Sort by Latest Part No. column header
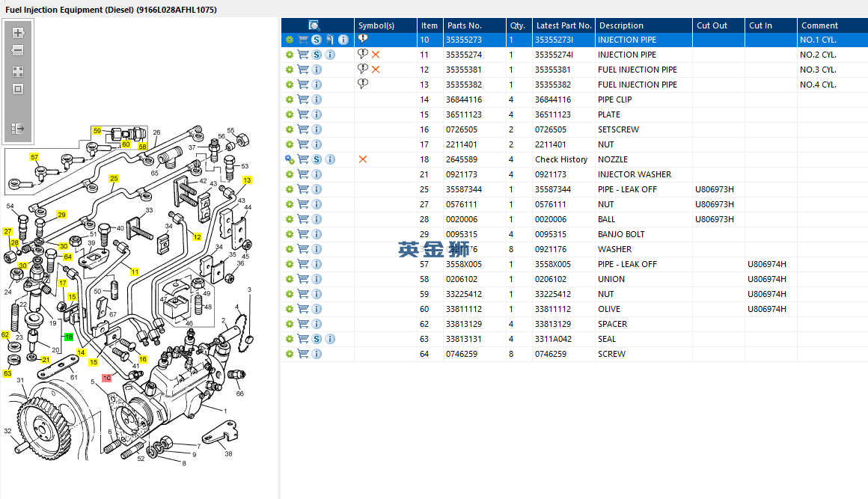 point(563,25)
